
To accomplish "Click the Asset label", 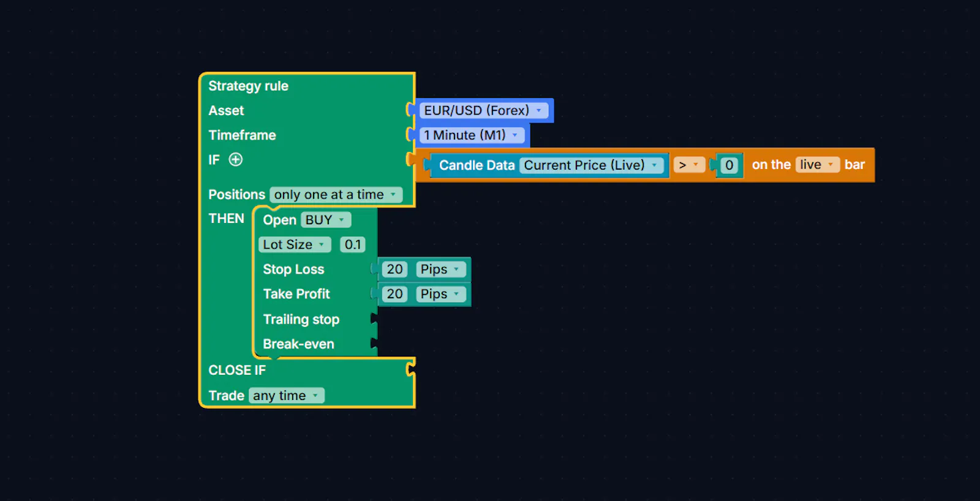I will 226,111.
